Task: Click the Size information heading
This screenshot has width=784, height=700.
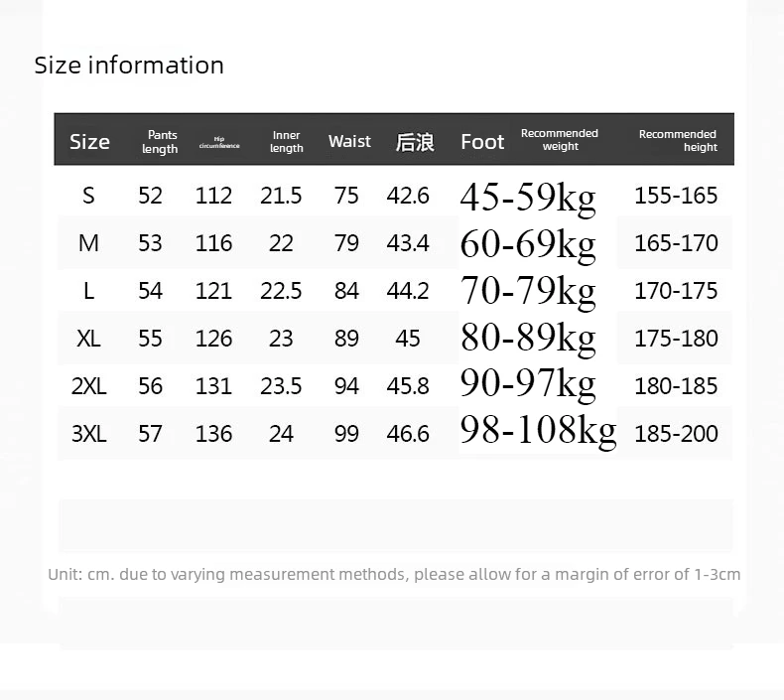Action: click(129, 66)
